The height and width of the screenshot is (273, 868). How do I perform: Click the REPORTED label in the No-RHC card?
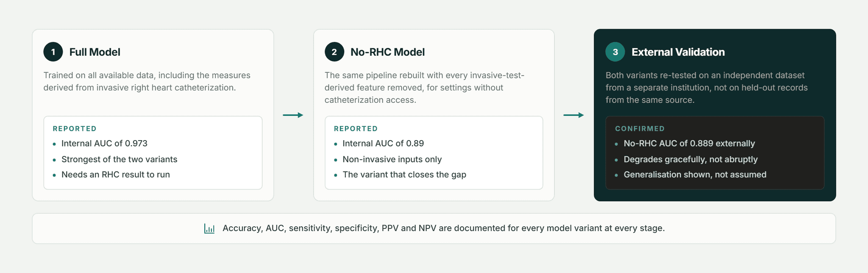pos(356,129)
